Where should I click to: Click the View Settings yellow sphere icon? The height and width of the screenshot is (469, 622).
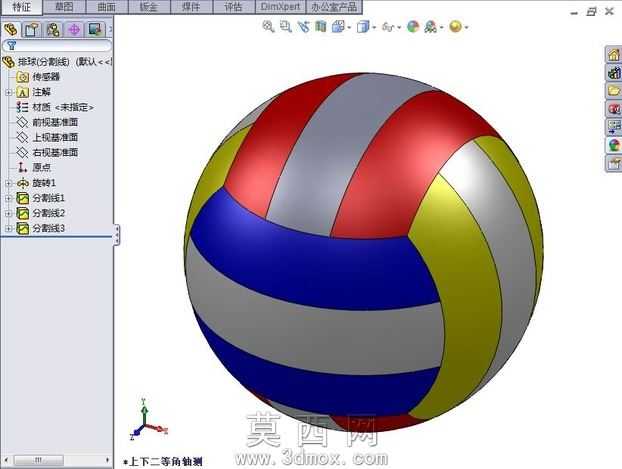click(455, 27)
